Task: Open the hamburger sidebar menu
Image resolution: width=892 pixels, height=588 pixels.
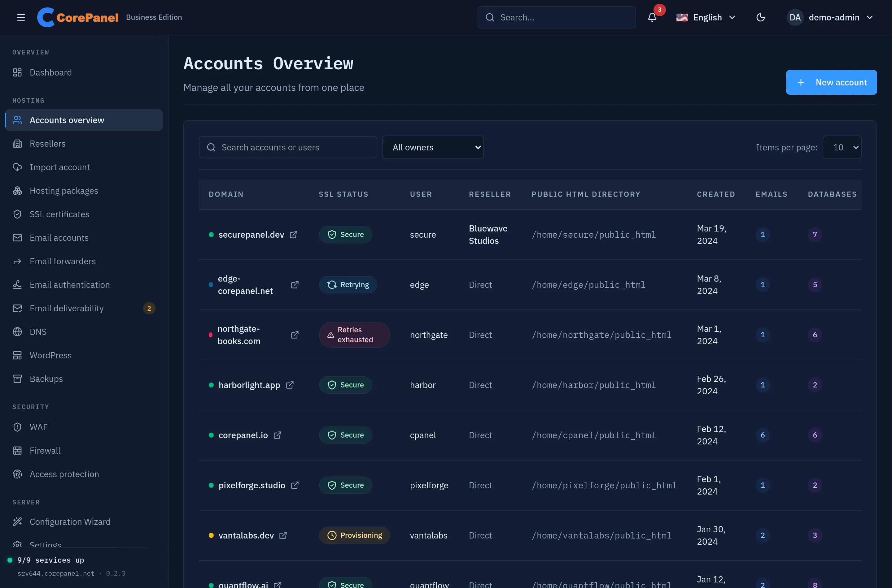Action: (21, 17)
